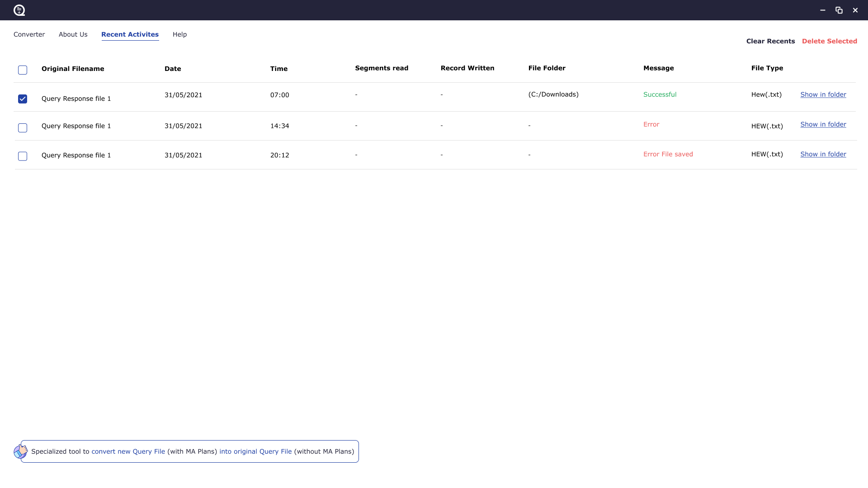Toggle the select-all header checkbox
The height and width of the screenshot is (488, 868).
click(x=23, y=70)
